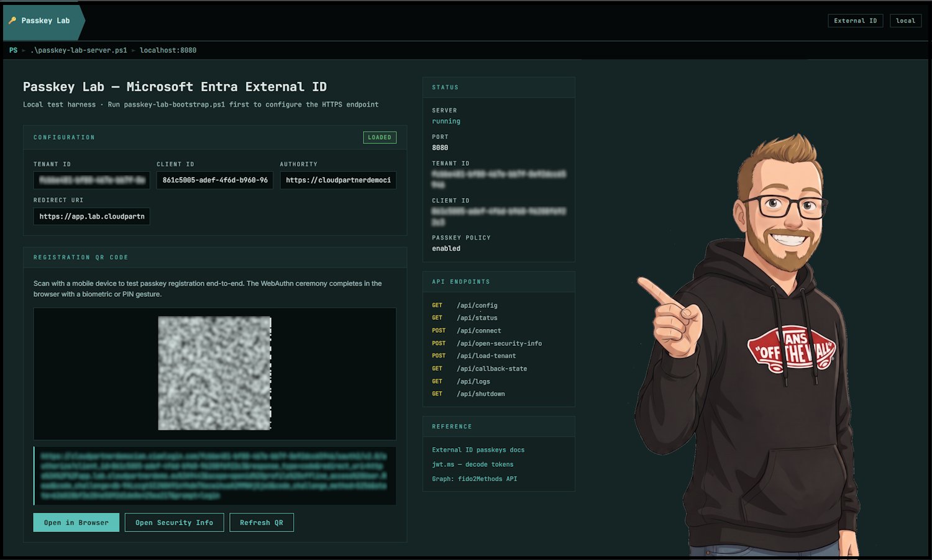This screenshot has width=932, height=560.
Task: Click the /api/open-security-info endpoint
Action: [x=500, y=343]
